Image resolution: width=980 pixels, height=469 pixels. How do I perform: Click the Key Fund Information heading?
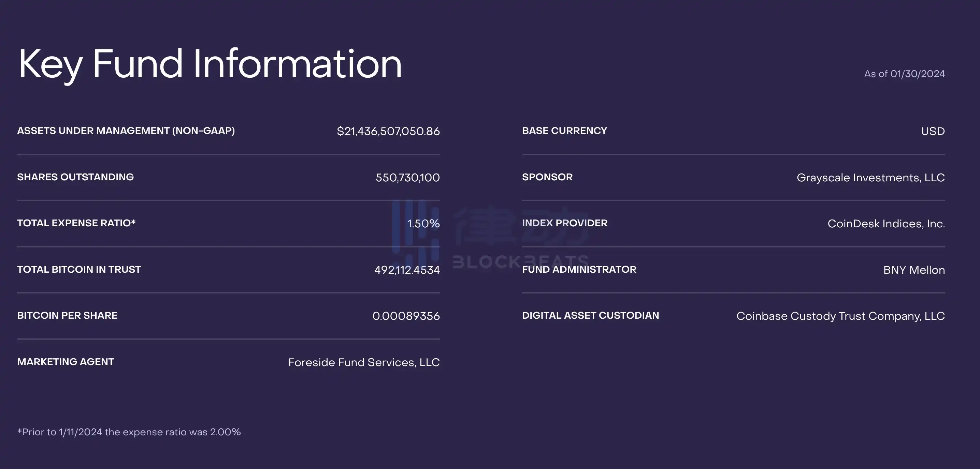[210, 64]
